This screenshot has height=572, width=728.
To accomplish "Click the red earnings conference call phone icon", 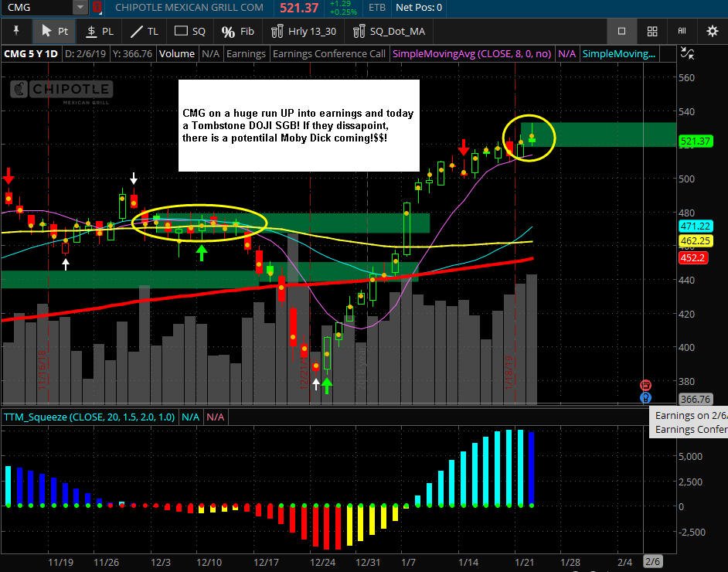I will coord(645,386).
